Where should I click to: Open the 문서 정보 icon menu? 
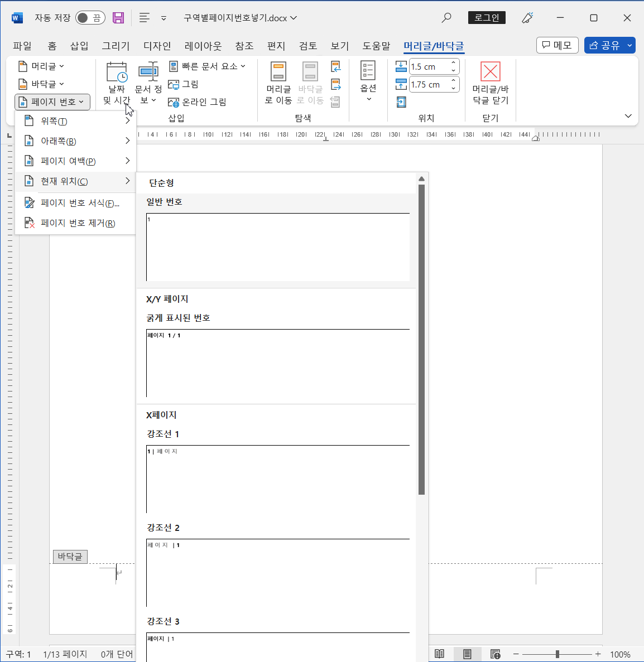click(x=148, y=83)
